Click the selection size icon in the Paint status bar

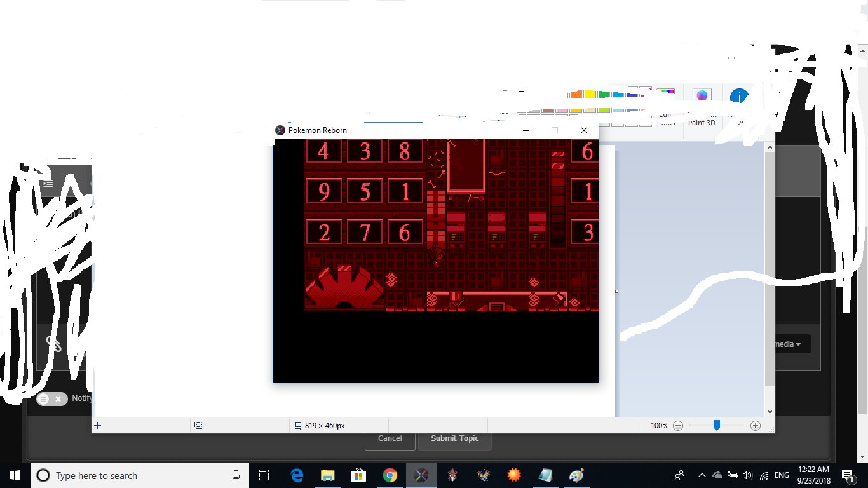tap(198, 426)
